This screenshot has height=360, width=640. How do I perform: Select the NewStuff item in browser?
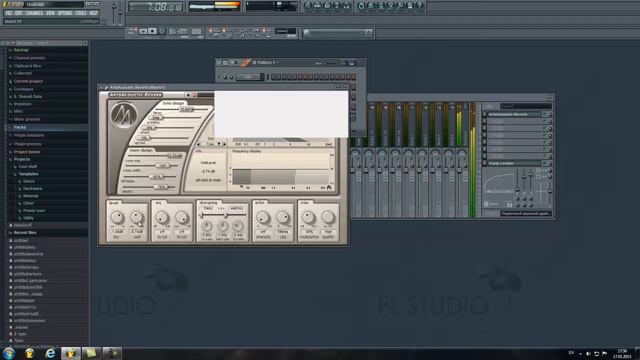(22, 225)
